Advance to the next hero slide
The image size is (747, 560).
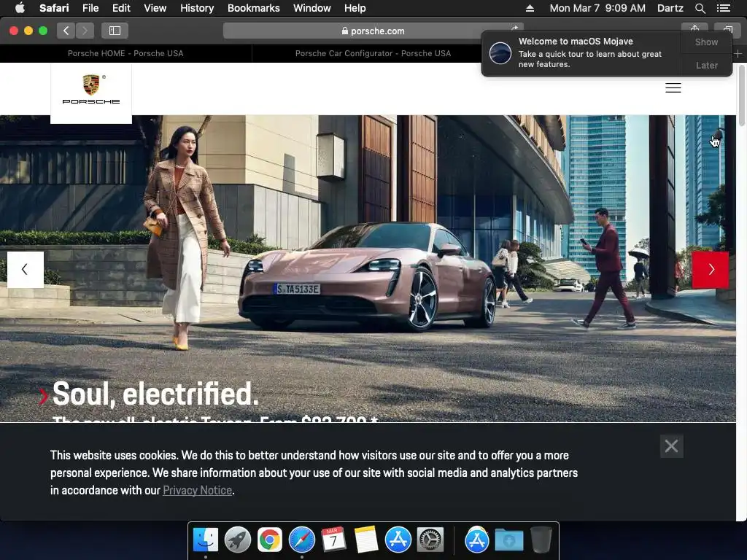pyautogui.click(x=710, y=270)
